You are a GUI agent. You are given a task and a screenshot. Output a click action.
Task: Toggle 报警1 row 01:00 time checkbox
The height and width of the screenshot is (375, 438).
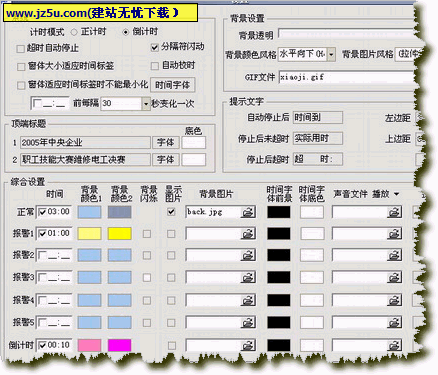(x=42, y=234)
